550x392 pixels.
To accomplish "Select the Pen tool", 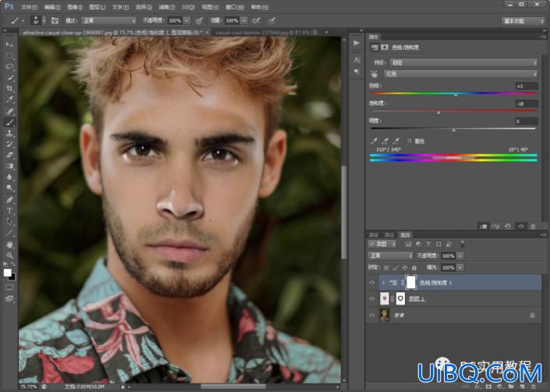I will click(9, 200).
